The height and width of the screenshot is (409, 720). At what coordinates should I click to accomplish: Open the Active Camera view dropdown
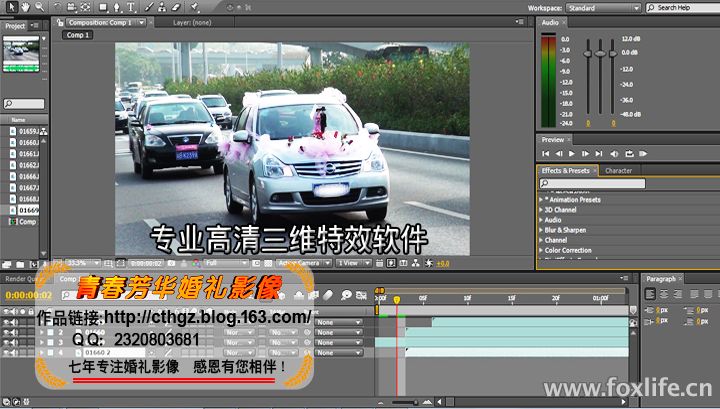304,263
